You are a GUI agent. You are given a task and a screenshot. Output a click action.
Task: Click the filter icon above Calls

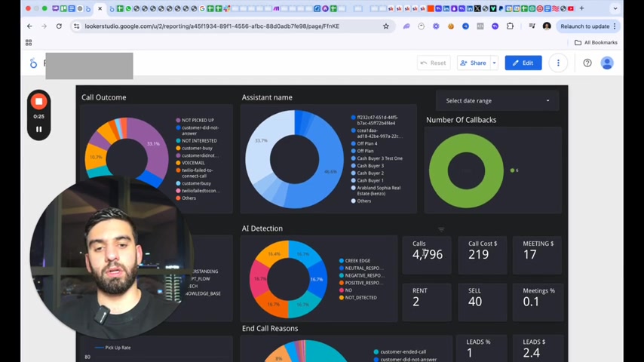coord(441,230)
